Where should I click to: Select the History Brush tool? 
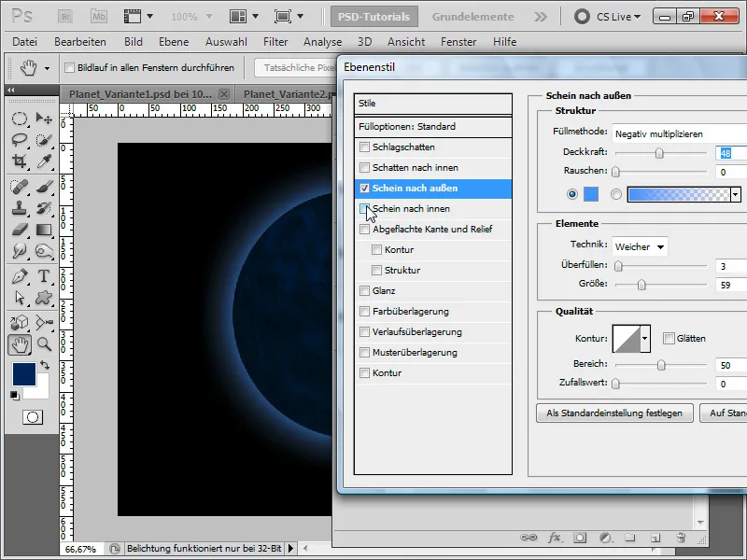[44, 208]
